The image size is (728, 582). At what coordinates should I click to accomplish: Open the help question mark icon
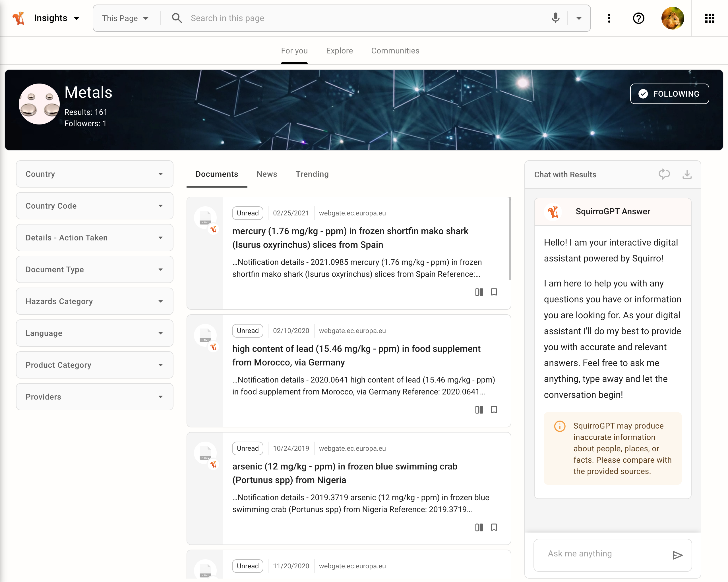(x=638, y=18)
